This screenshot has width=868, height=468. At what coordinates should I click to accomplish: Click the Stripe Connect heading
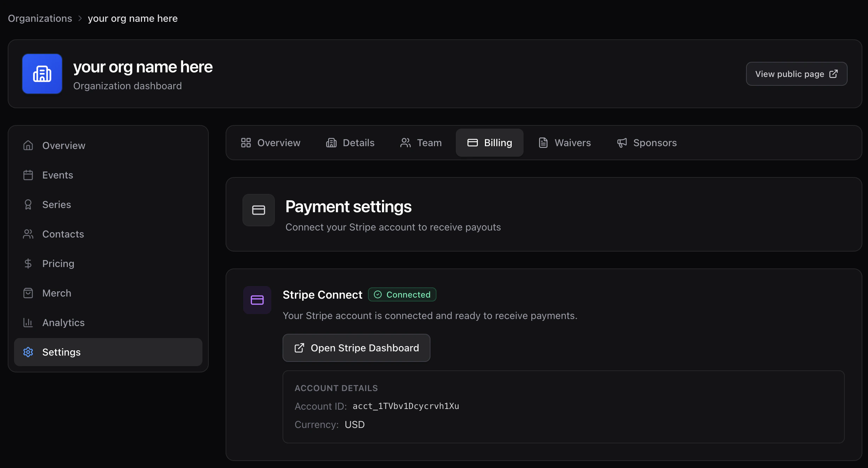322,294
